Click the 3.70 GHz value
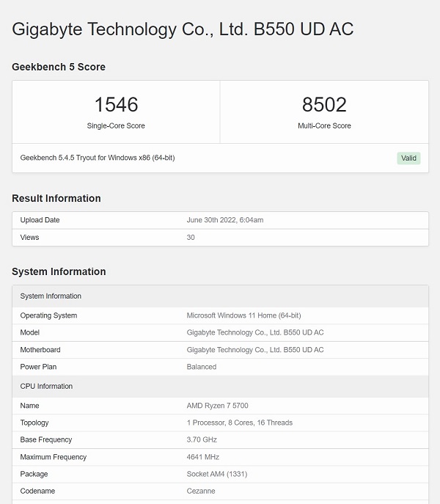 click(x=202, y=439)
